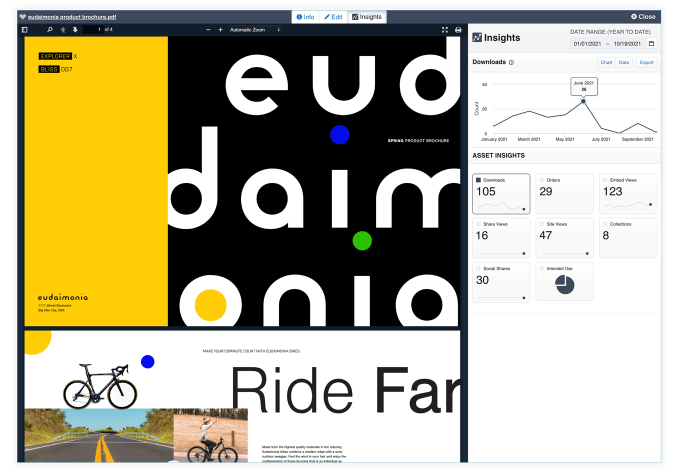Click the September 2021 axis label

(637, 140)
